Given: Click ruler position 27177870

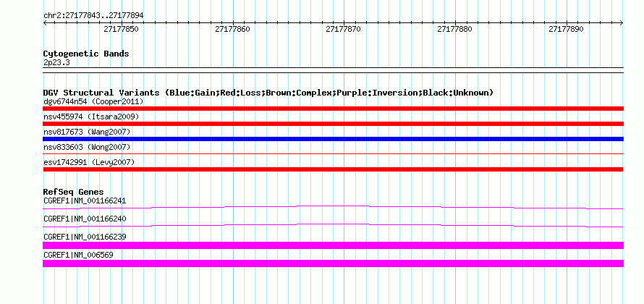Looking at the screenshot, I should click(344, 29).
